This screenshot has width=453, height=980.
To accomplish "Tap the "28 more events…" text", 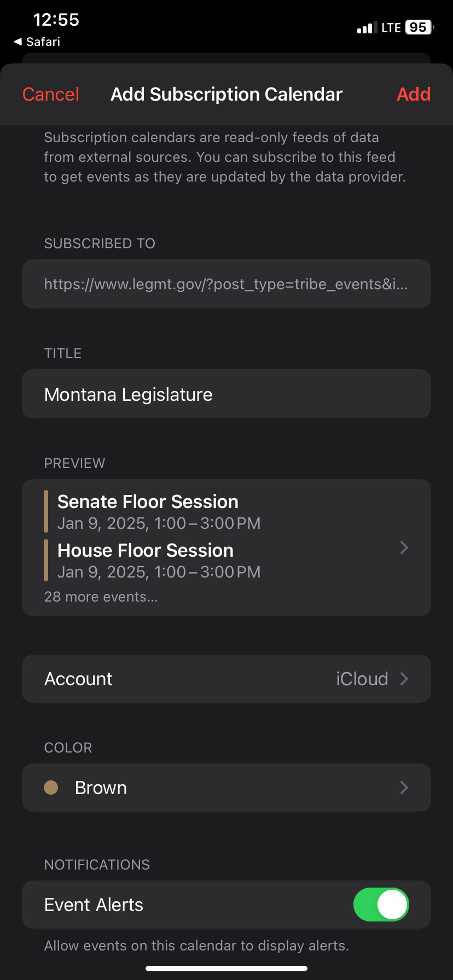I will [101, 597].
